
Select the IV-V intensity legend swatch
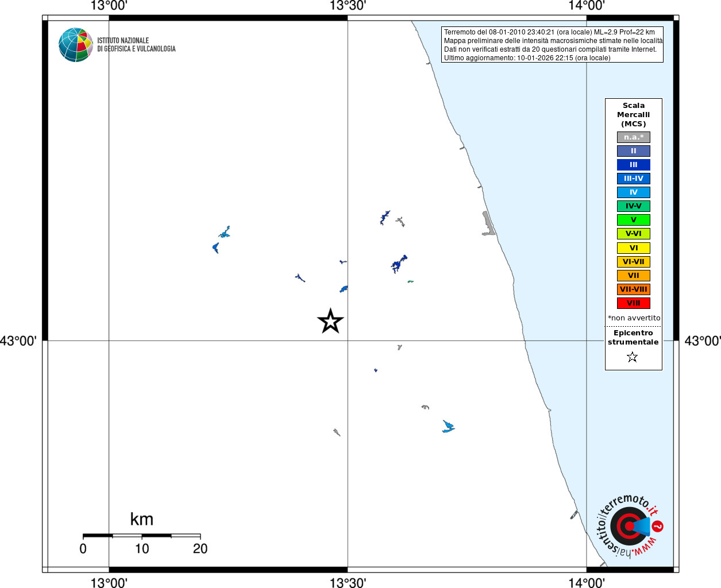633,206
